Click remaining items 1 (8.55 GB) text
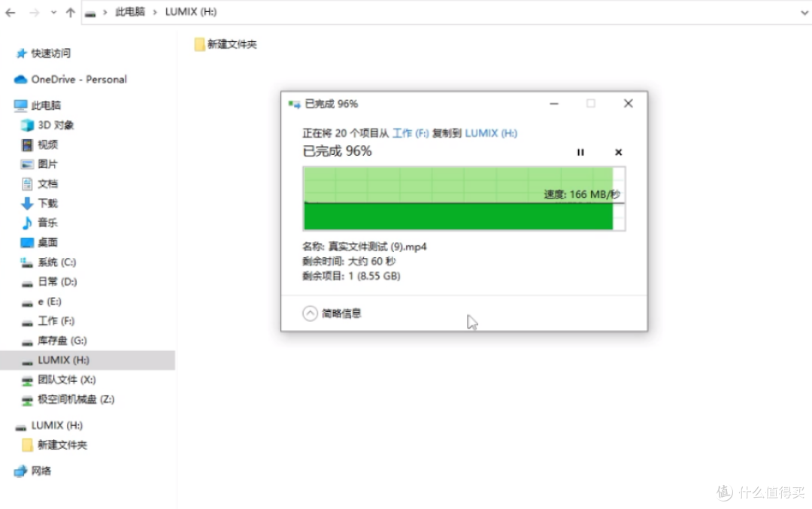Image resolution: width=812 pixels, height=509 pixels. [374, 276]
